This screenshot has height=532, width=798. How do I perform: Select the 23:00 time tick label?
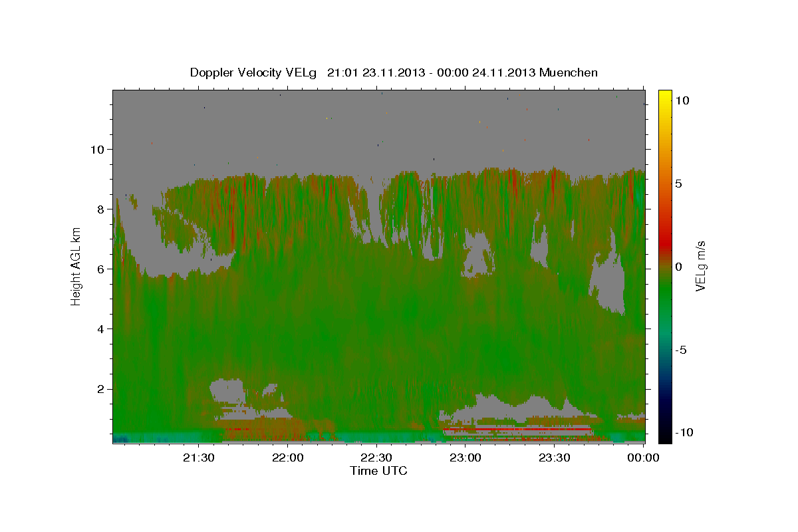point(465,458)
